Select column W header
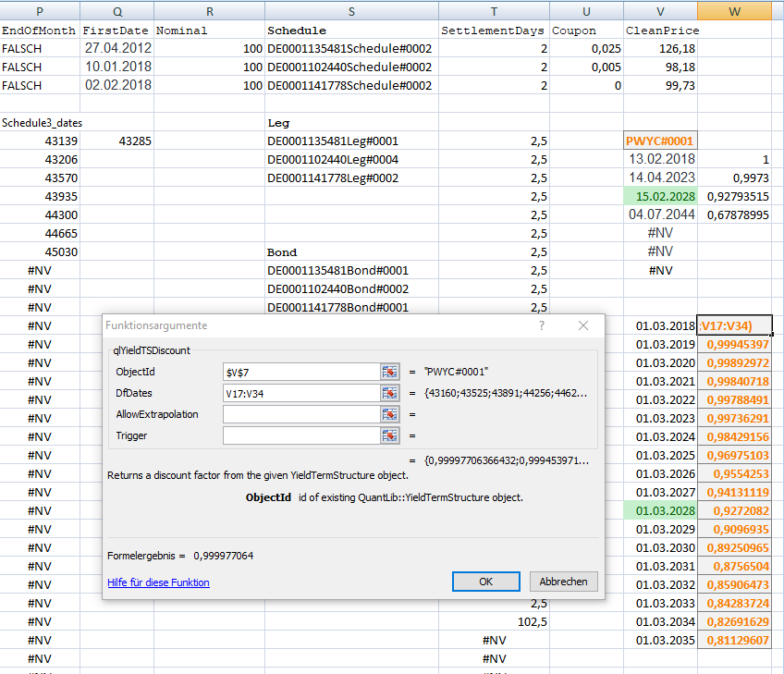This screenshot has width=784, height=674. tap(735, 9)
